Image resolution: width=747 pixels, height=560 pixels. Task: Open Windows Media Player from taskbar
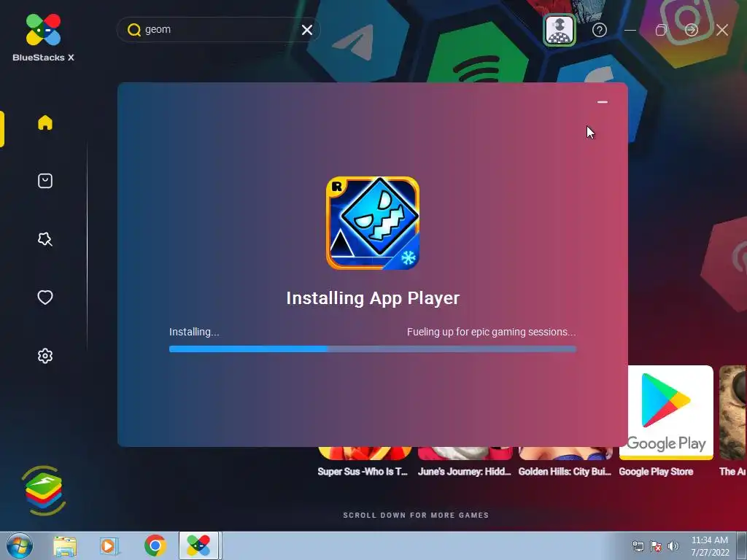pyautogui.click(x=109, y=546)
